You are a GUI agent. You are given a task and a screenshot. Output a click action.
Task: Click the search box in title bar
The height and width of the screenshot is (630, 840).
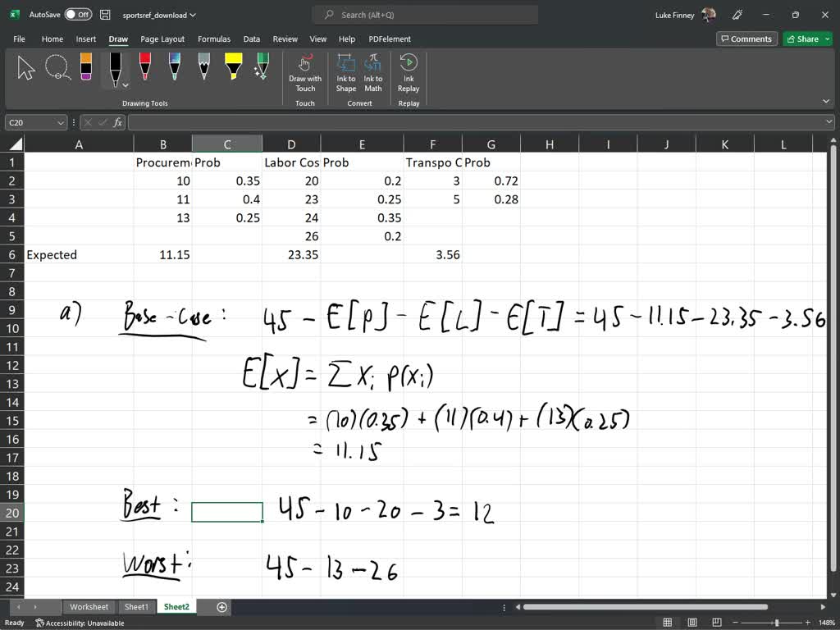(425, 15)
